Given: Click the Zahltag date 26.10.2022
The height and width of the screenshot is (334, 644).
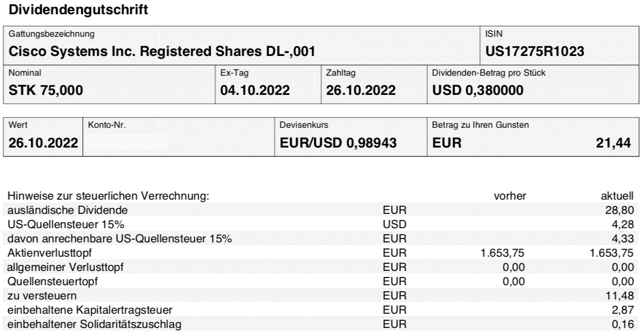Looking at the screenshot, I should 361,90.
